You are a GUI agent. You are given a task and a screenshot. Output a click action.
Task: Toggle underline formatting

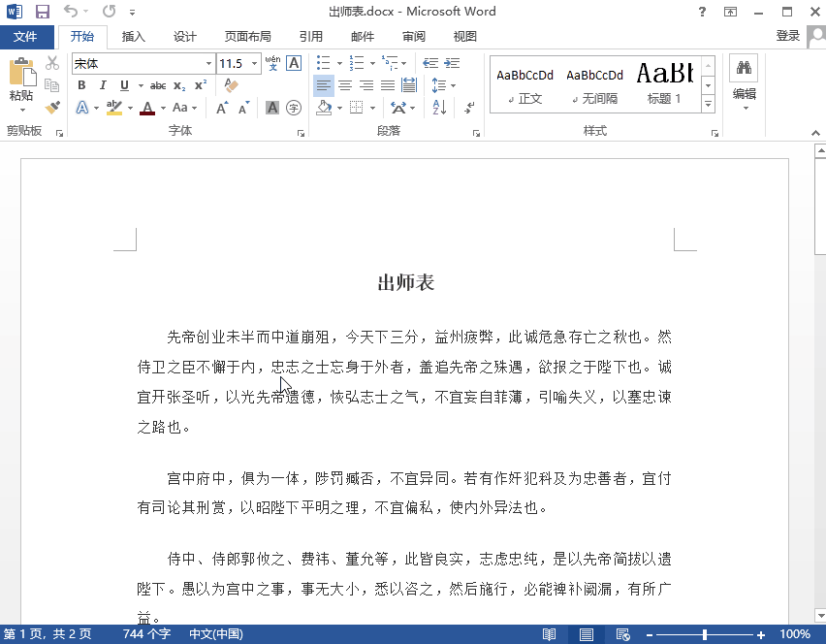(x=124, y=85)
